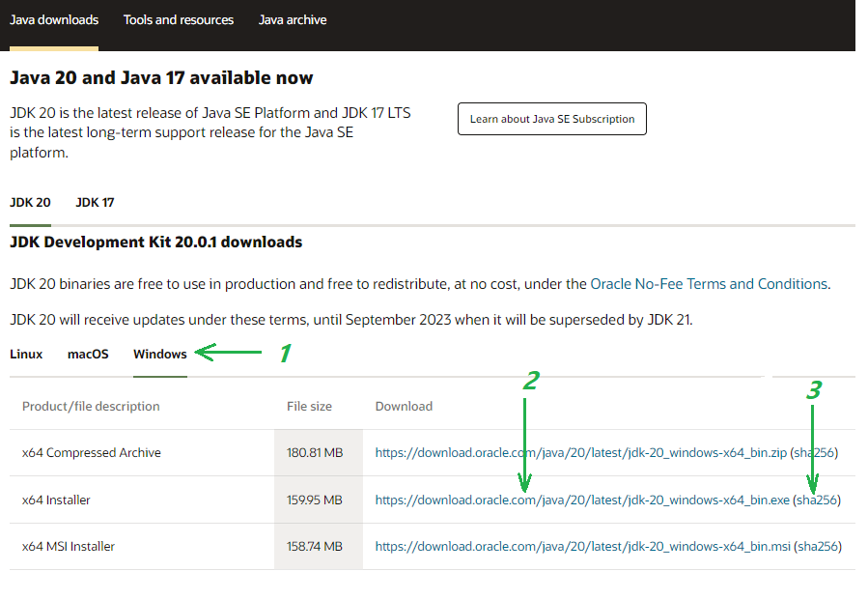Click the x64 Compressed Archive description cell
Screen dimensions: 868x600
tap(142, 452)
